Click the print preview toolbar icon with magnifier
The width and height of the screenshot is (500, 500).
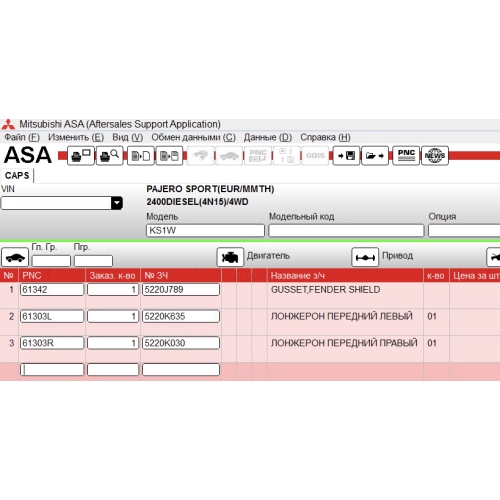coord(110,156)
